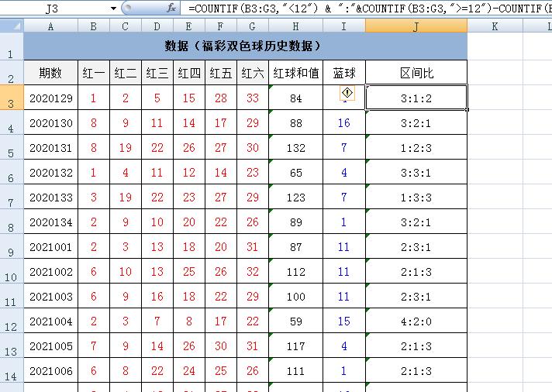
Task: Click ratio cell in row 2021002
Action: point(416,271)
